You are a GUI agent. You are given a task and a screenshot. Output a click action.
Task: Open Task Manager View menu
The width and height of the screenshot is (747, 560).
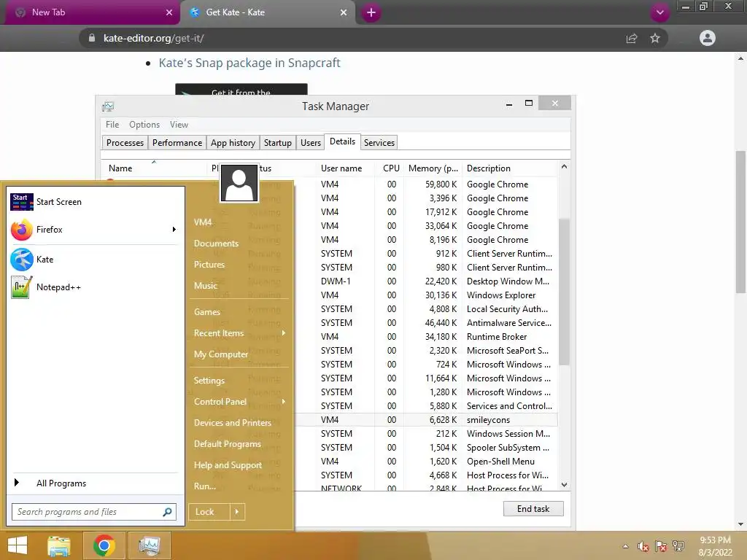pyautogui.click(x=179, y=124)
